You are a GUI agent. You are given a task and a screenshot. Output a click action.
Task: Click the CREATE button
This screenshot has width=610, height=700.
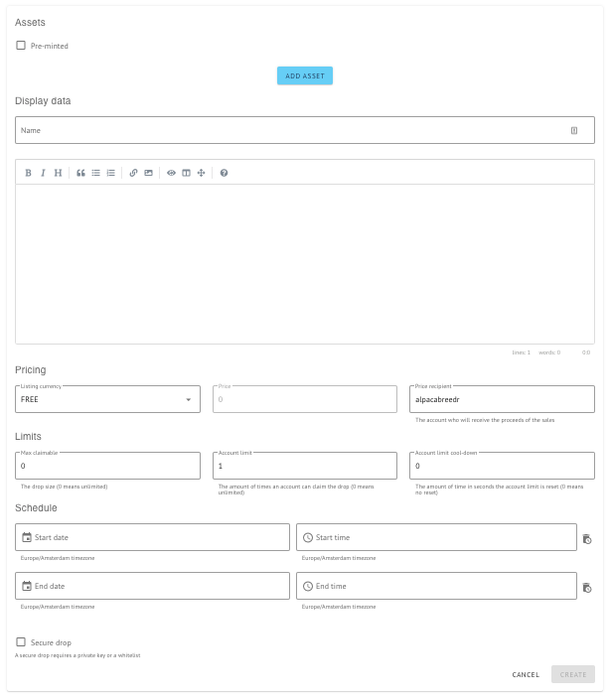coord(573,674)
